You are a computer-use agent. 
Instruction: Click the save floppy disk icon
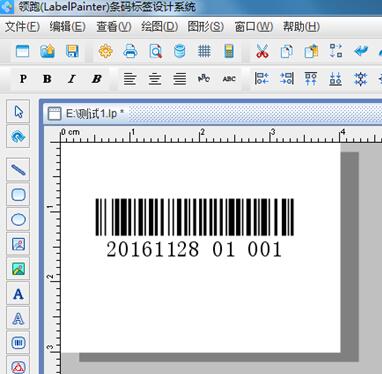[72, 51]
